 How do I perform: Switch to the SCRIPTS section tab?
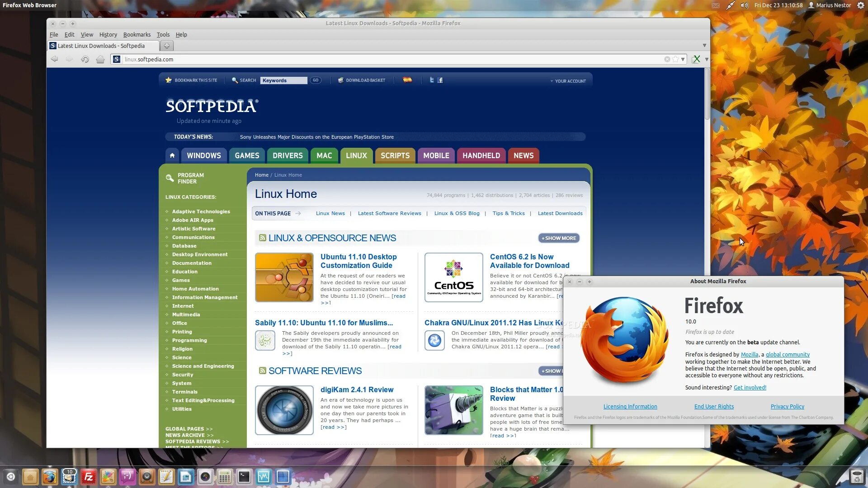(x=395, y=155)
